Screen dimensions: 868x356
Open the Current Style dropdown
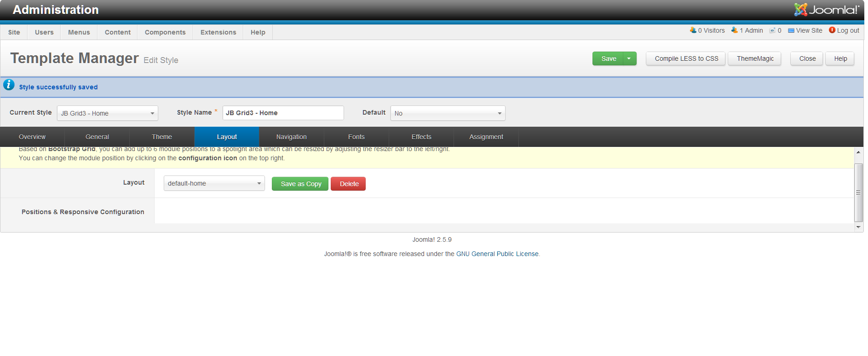[108, 113]
